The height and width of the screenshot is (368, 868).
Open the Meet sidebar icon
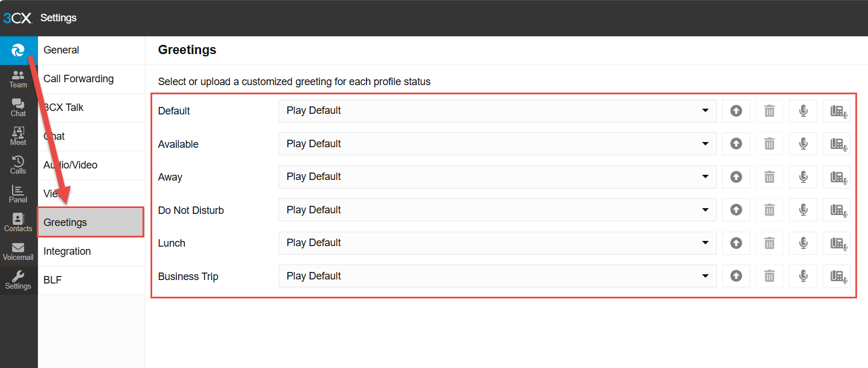[18, 136]
